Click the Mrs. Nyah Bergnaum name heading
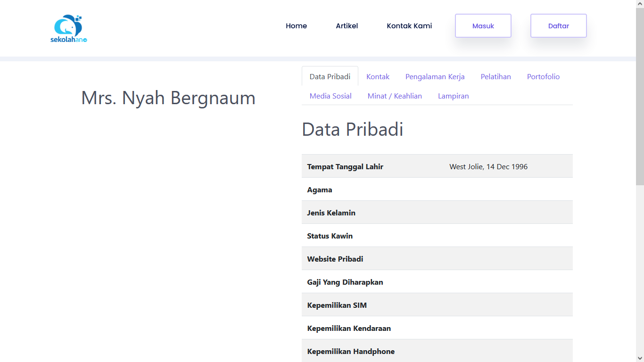 (x=168, y=98)
